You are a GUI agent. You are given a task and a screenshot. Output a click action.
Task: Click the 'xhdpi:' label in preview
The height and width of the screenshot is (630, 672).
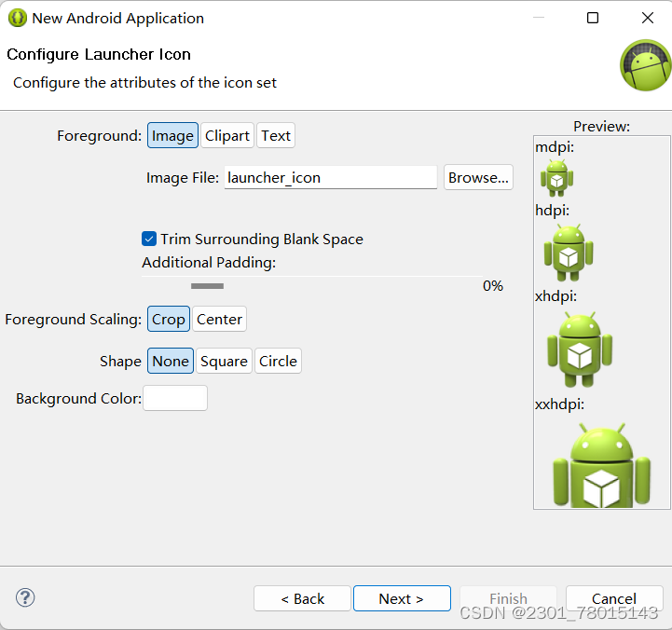[x=555, y=296]
